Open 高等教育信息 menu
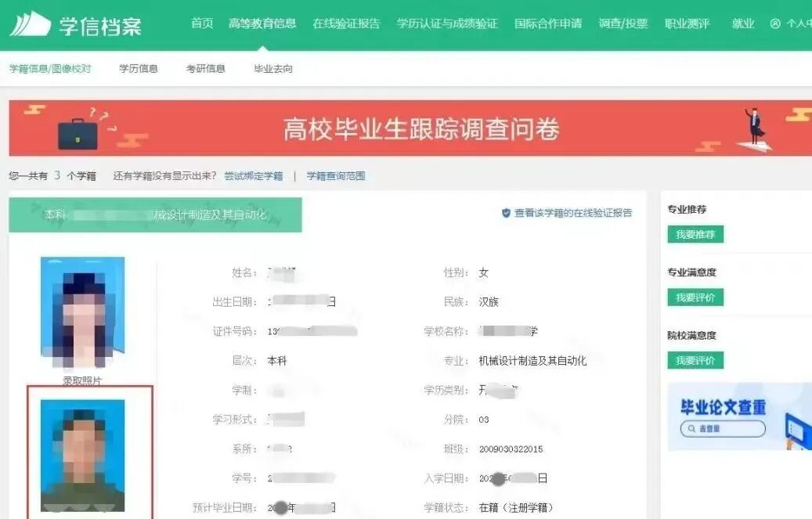 pyautogui.click(x=262, y=23)
